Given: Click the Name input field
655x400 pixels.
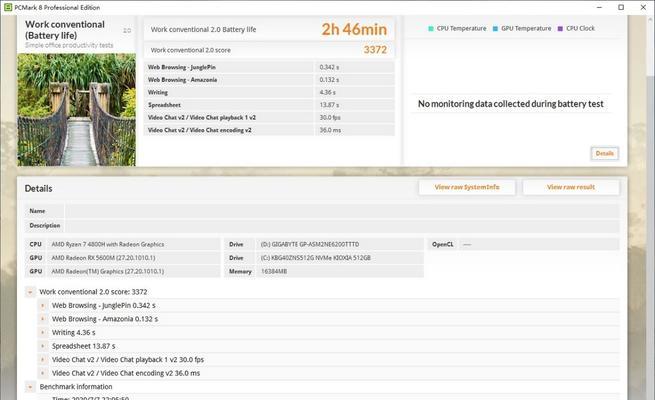Looking at the screenshot, I should coord(342,211).
